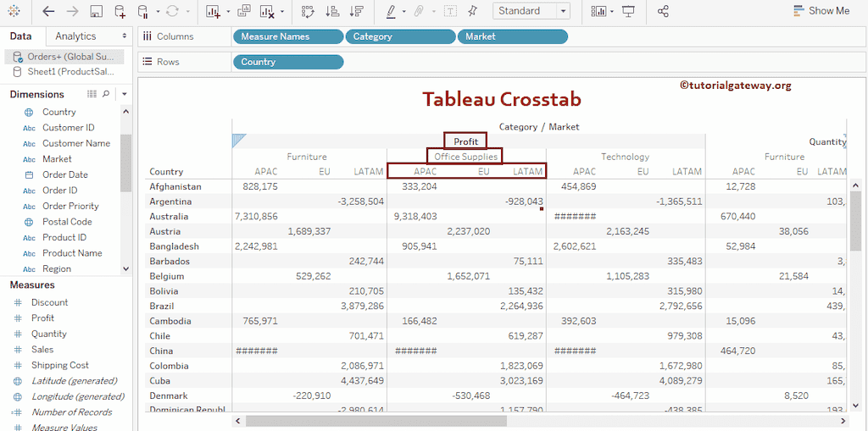
Task: Click the crosstab vertical scrollbar up arrow
Action: tap(855, 185)
